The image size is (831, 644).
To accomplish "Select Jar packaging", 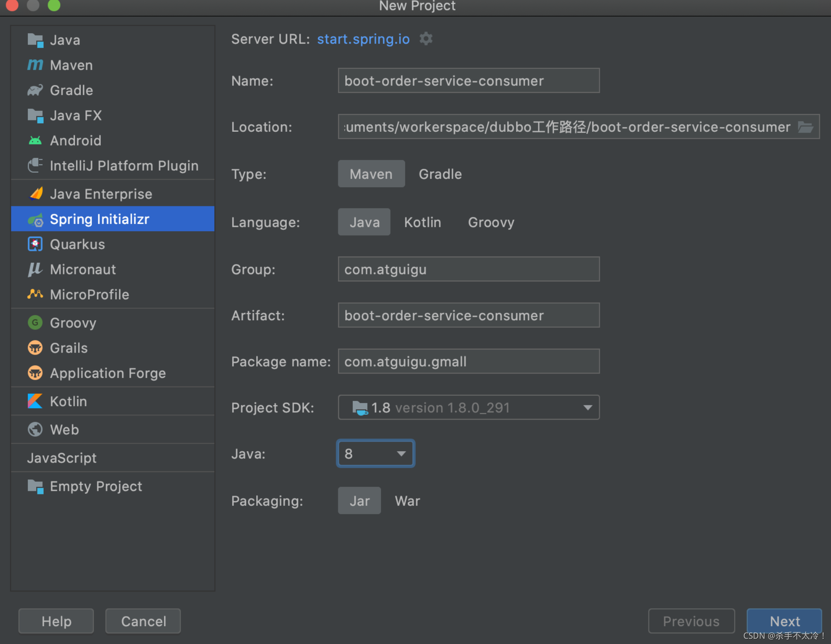I will pos(360,501).
